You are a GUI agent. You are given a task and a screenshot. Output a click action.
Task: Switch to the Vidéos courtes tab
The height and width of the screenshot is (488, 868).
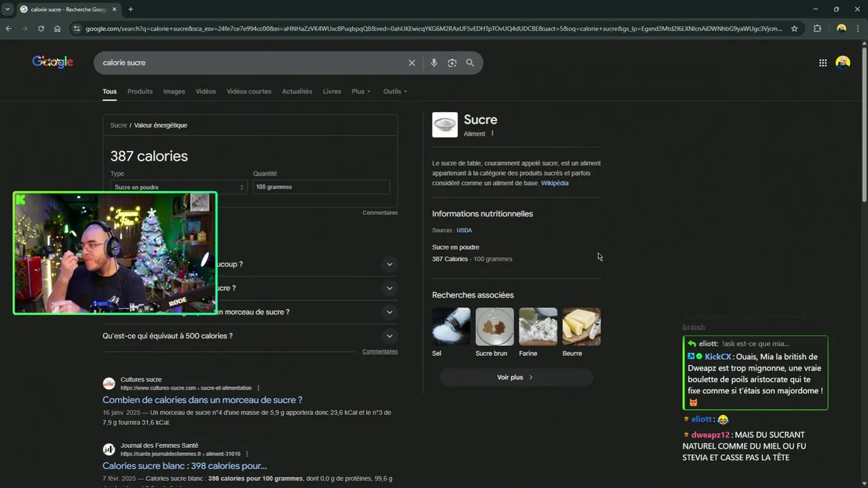249,91
